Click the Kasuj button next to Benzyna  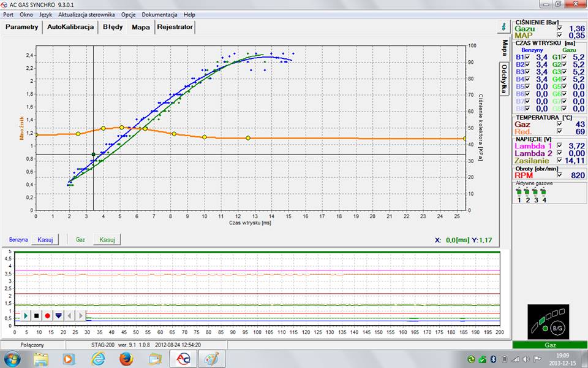[46, 240]
